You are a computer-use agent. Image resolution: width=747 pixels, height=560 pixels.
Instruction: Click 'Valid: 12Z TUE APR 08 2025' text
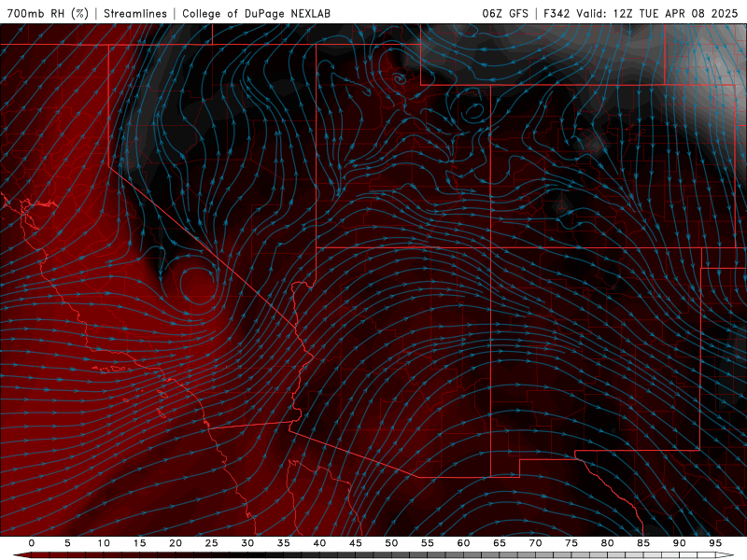pyautogui.click(x=657, y=13)
